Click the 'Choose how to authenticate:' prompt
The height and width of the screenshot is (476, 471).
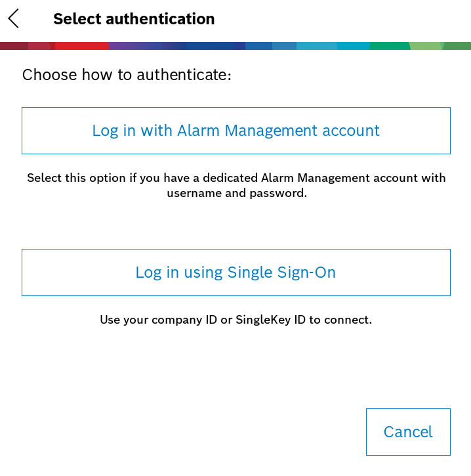click(x=127, y=76)
